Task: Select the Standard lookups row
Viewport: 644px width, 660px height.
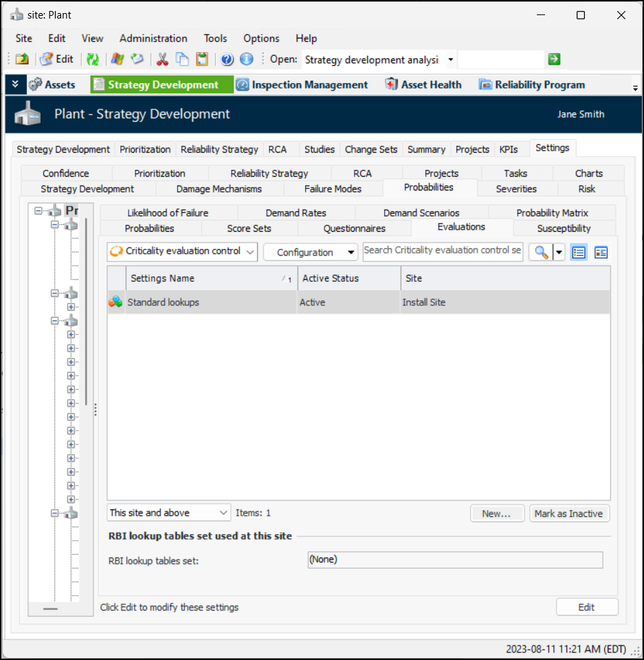Action: tap(359, 302)
